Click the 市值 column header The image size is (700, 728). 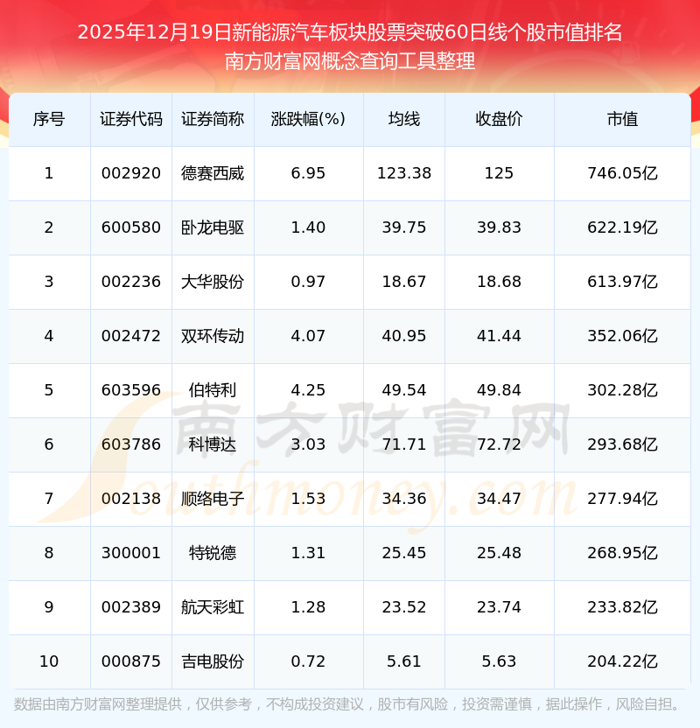point(622,119)
